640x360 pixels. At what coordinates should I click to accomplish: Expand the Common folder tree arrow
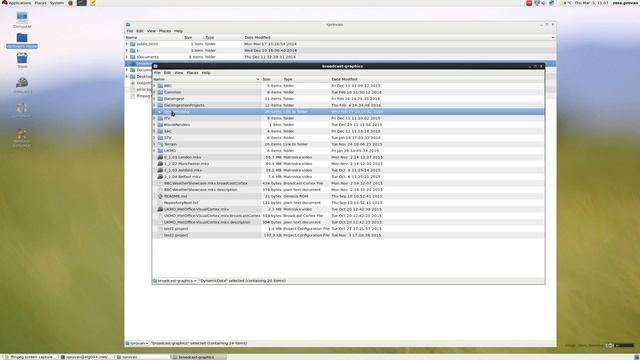click(x=154, y=92)
